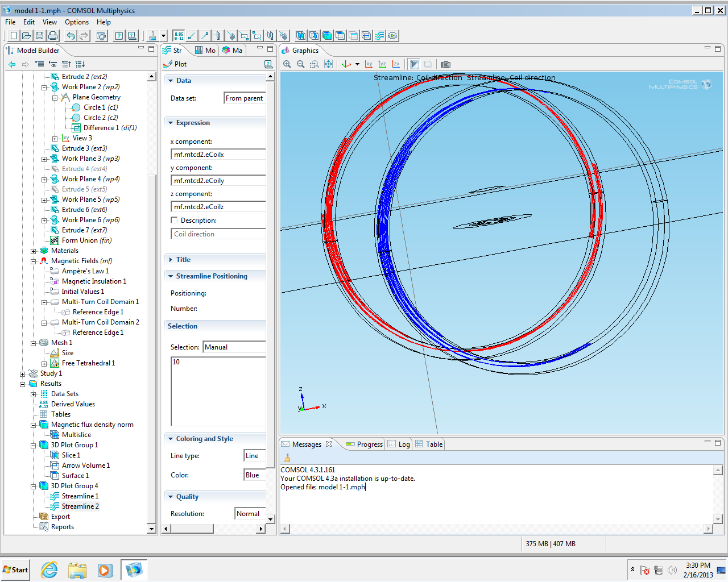Expand the Title section
This screenshot has height=582, width=728.
tap(170, 260)
